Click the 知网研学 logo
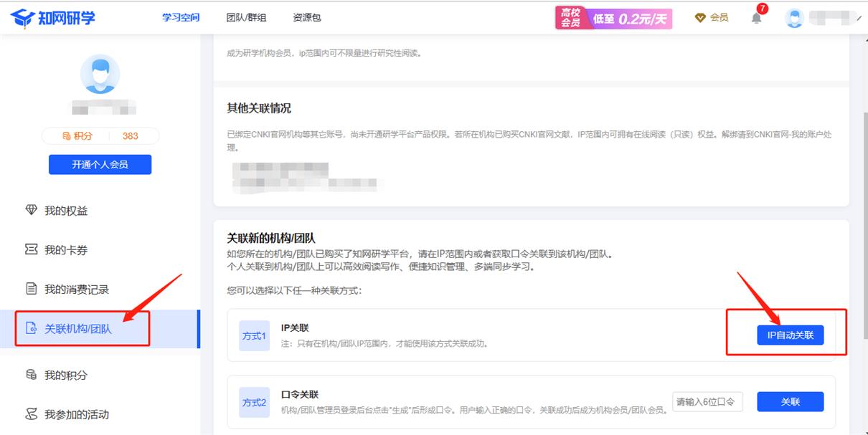Viewport: 868px width, 435px height. pos(54,17)
